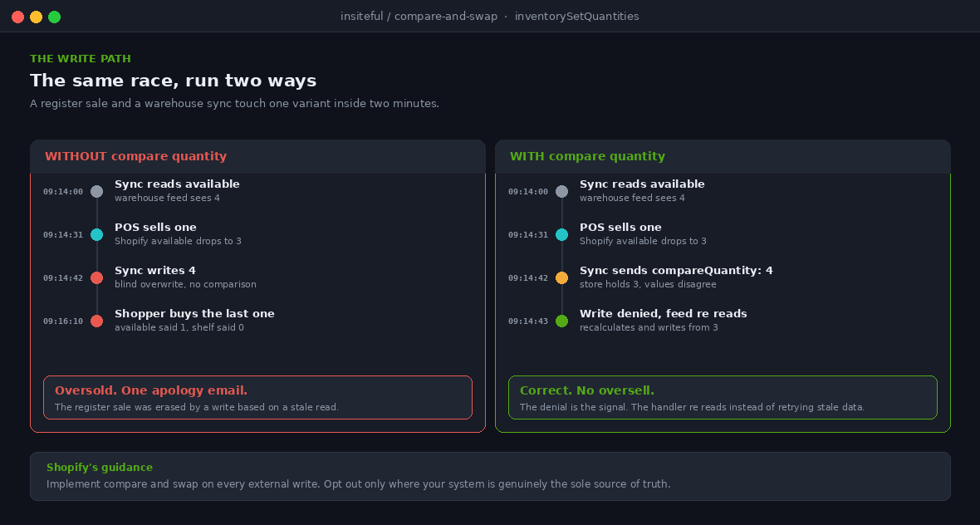Image resolution: width=980 pixels, height=525 pixels.
Task: Click the heading 'The same race, run two ways'
Action: point(173,81)
